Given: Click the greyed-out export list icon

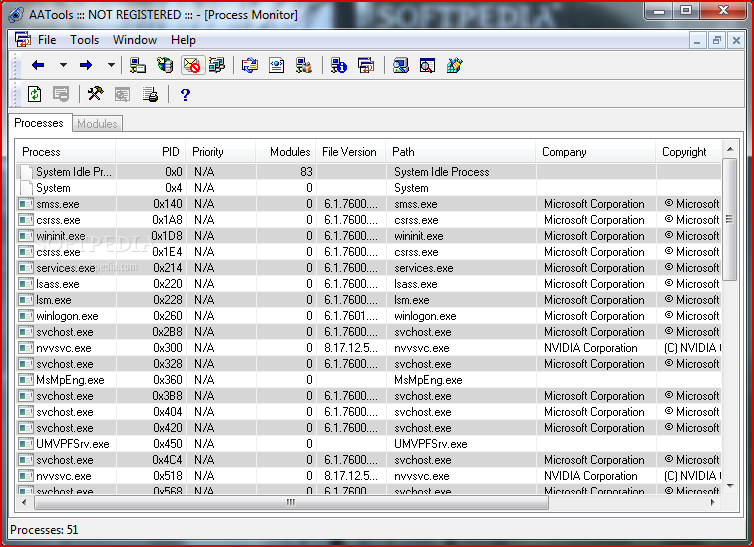Looking at the screenshot, I should [122, 94].
